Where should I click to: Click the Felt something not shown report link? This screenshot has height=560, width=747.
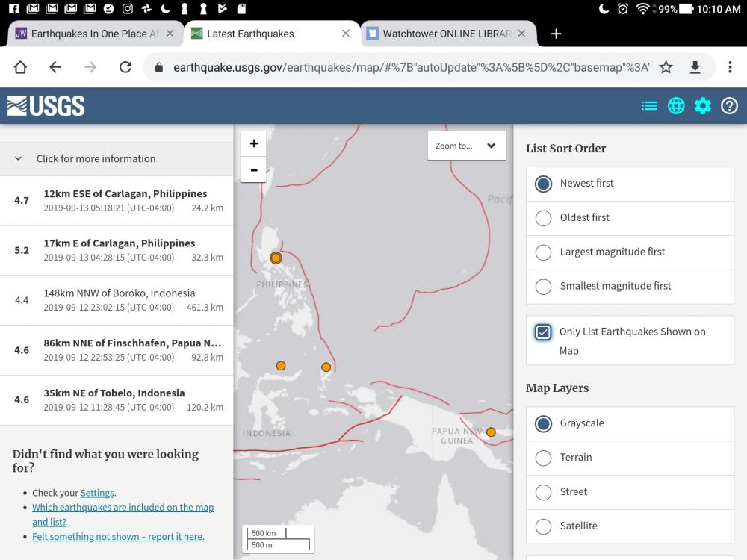tap(118, 536)
